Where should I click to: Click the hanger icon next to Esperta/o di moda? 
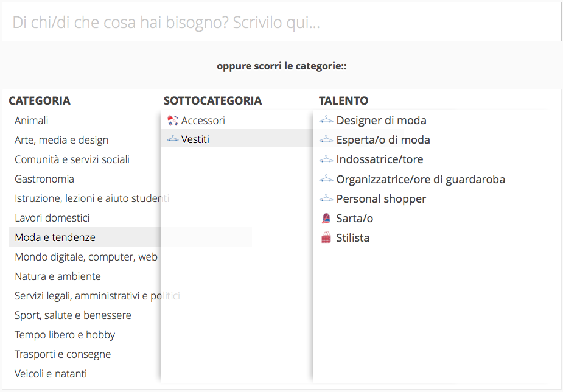tap(326, 139)
